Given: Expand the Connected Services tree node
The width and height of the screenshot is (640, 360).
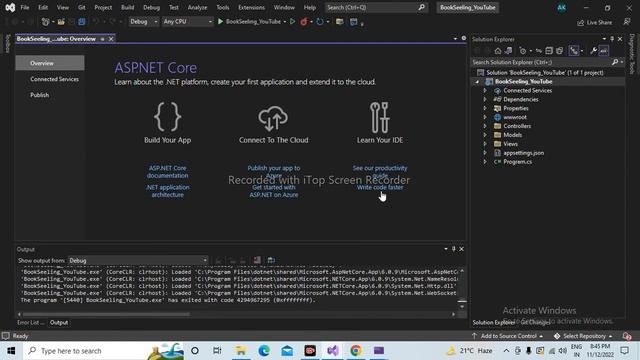Looking at the screenshot, I should point(485,90).
